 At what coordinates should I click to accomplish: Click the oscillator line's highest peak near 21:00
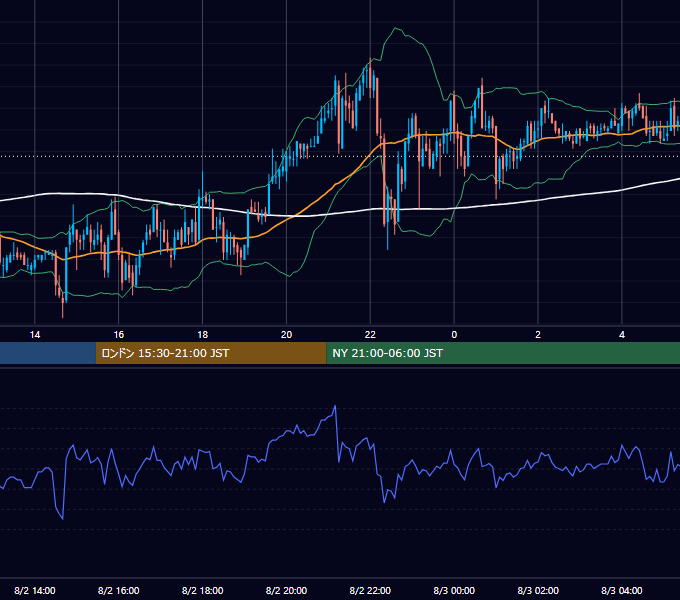click(335, 406)
